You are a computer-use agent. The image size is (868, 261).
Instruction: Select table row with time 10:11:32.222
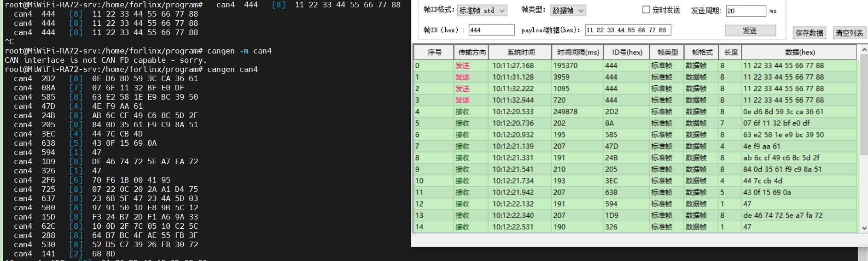click(635, 89)
